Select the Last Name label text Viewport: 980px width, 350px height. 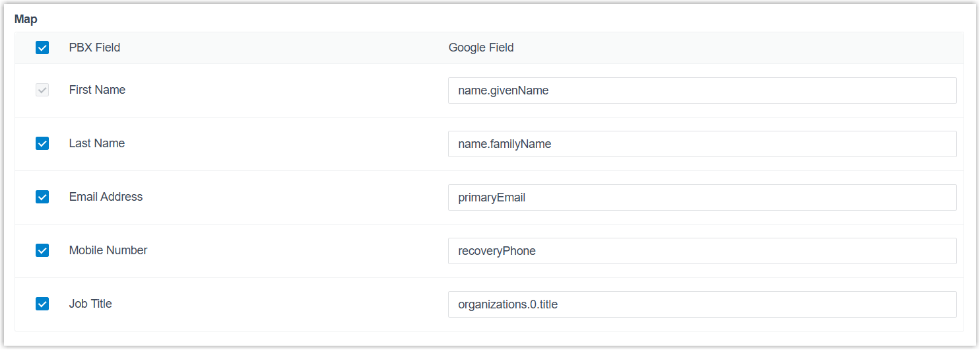(x=97, y=143)
